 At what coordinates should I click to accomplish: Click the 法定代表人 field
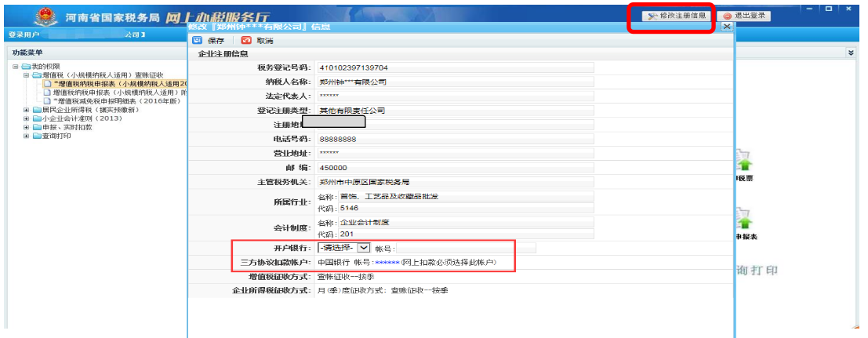pos(455,96)
